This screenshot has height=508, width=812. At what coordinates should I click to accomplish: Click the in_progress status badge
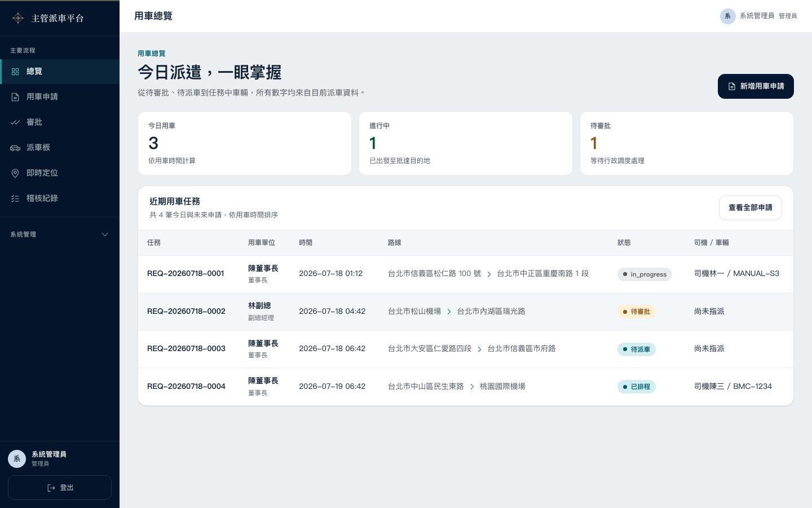(x=645, y=274)
